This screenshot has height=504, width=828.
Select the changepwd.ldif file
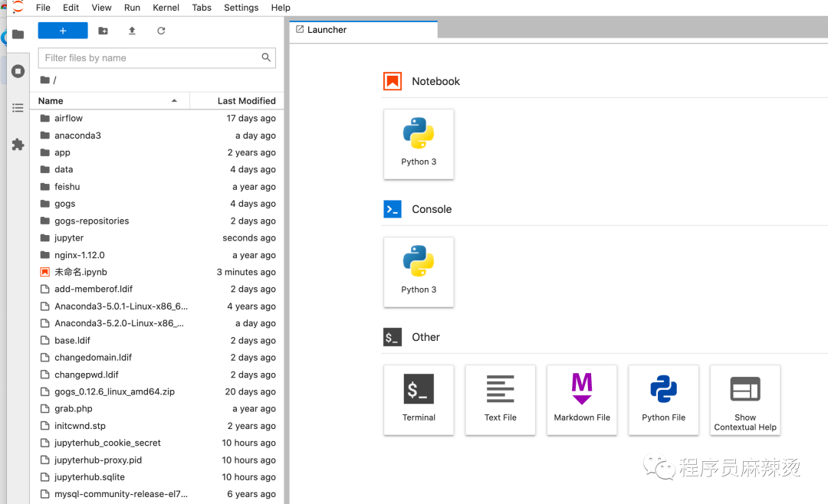click(157, 375)
